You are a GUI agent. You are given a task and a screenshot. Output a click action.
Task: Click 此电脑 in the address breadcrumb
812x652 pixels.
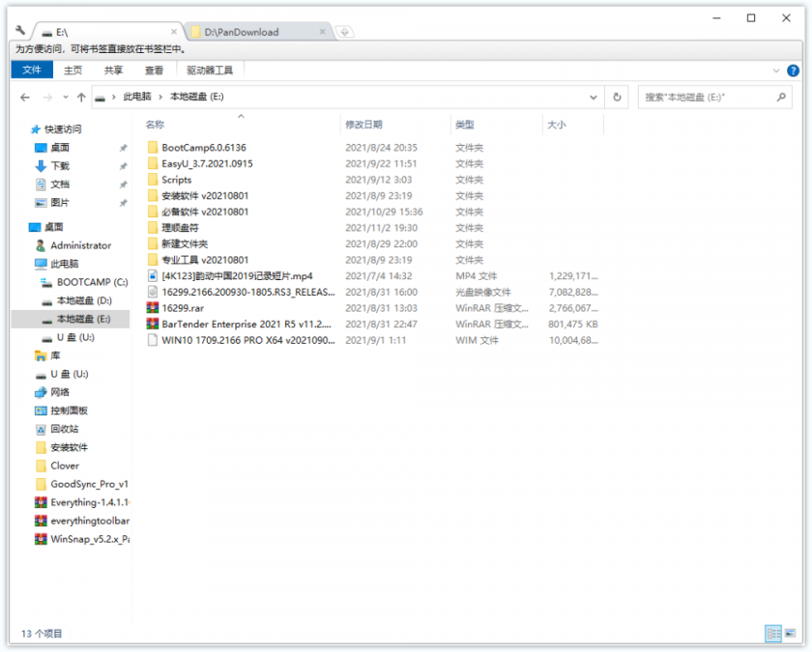pyautogui.click(x=136, y=98)
